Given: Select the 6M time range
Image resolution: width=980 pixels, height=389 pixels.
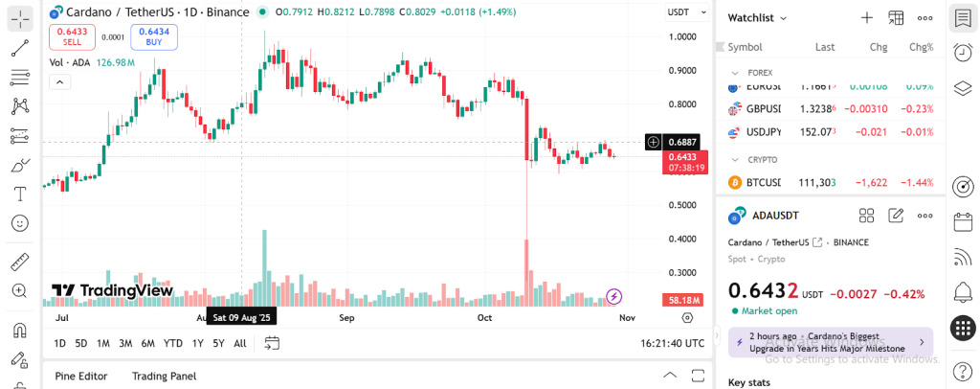Looking at the screenshot, I should (147, 343).
